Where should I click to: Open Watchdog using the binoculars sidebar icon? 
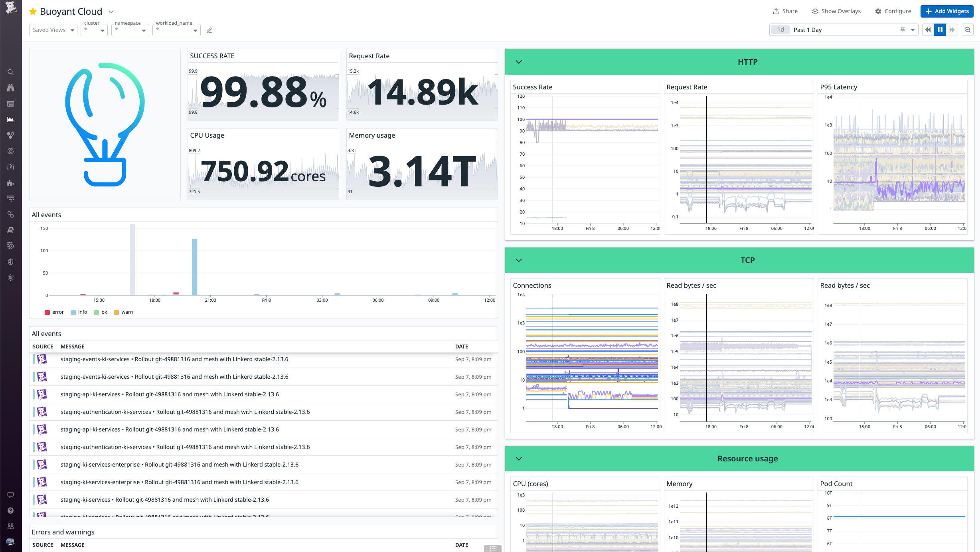pos(11,87)
